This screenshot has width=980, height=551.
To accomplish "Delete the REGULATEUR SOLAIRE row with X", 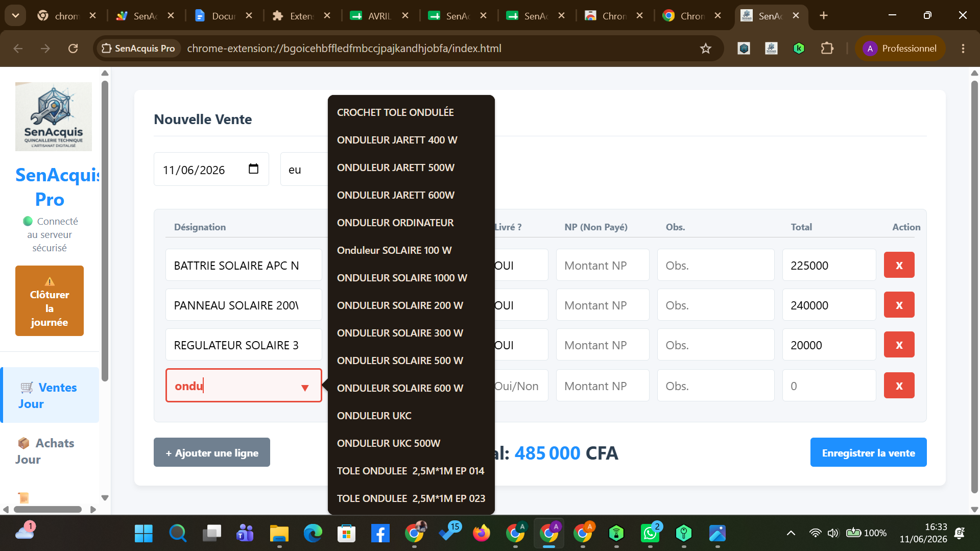I will [x=899, y=345].
